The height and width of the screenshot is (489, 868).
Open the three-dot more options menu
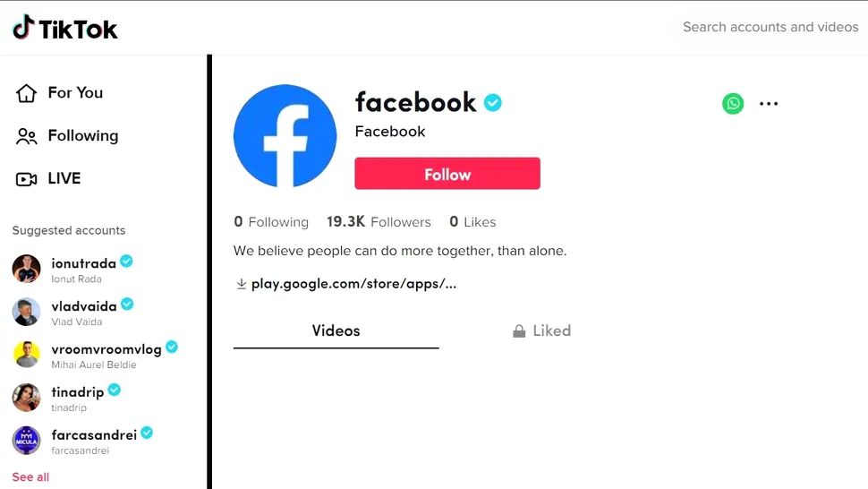point(769,103)
